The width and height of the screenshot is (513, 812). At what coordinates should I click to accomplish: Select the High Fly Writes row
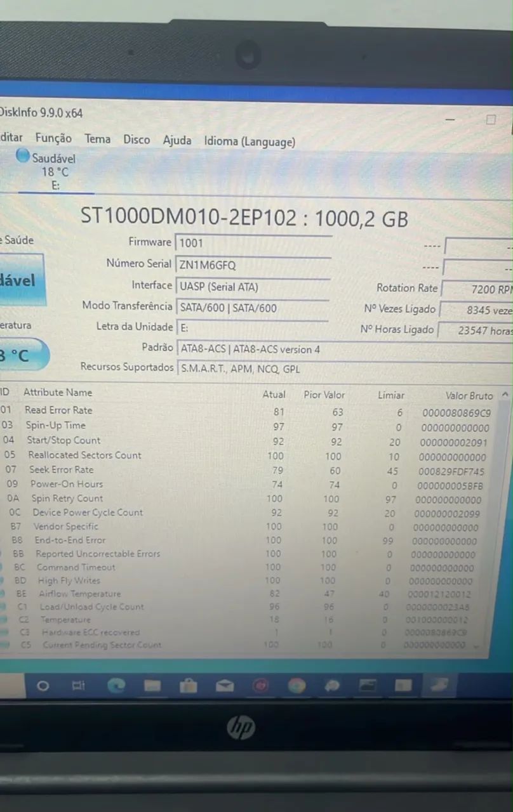coord(243,580)
